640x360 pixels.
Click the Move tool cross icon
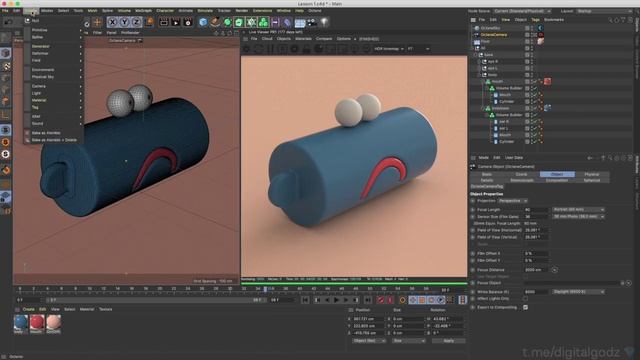pyautogui.click(x=97, y=22)
